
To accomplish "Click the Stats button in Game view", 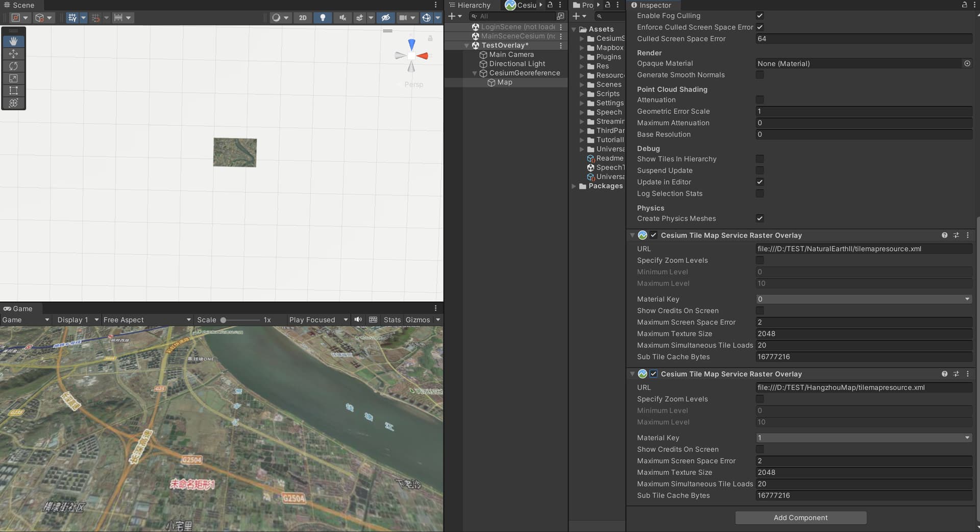I will point(392,320).
